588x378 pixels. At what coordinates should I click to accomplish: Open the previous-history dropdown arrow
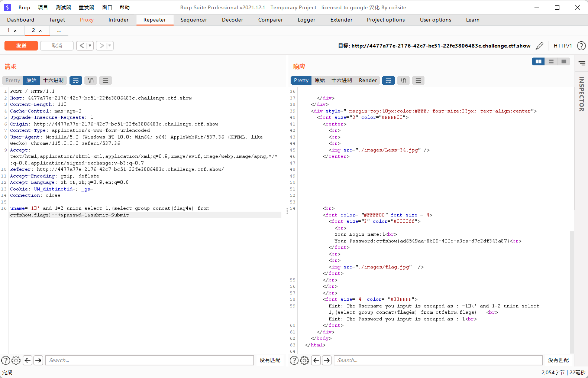90,46
